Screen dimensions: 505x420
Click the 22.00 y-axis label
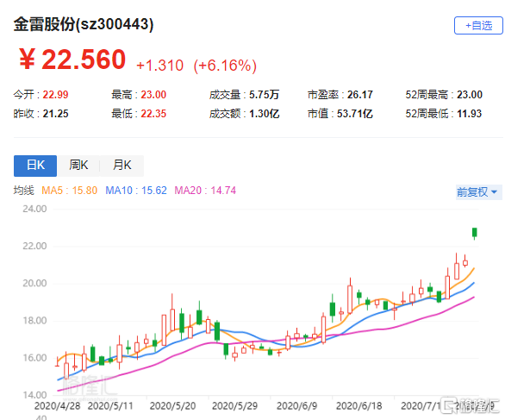pyautogui.click(x=34, y=247)
